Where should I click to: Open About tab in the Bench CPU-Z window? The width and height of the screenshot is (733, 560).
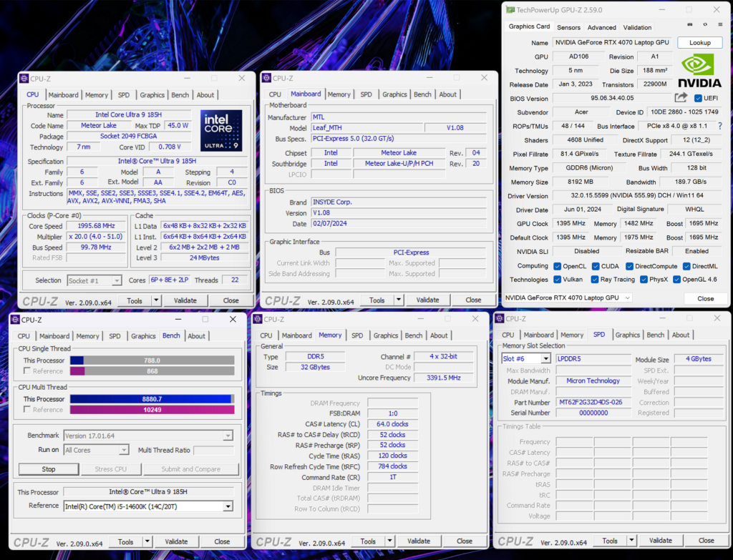click(x=196, y=336)
